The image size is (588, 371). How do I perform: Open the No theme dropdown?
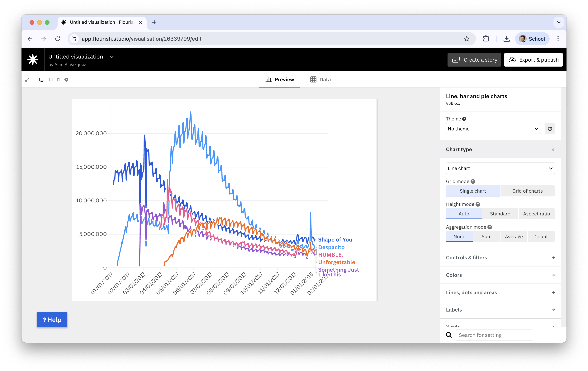coord(493,129)
